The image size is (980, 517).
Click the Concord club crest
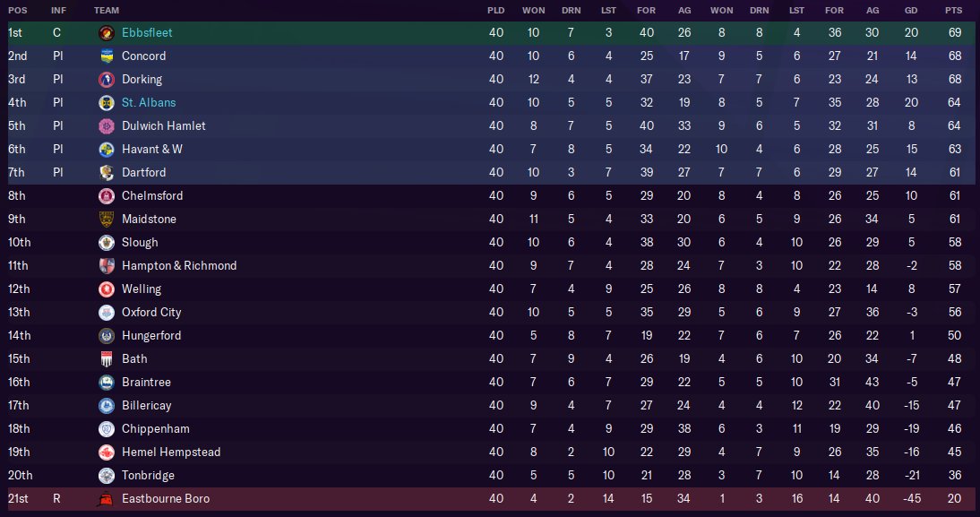point(107,56)
